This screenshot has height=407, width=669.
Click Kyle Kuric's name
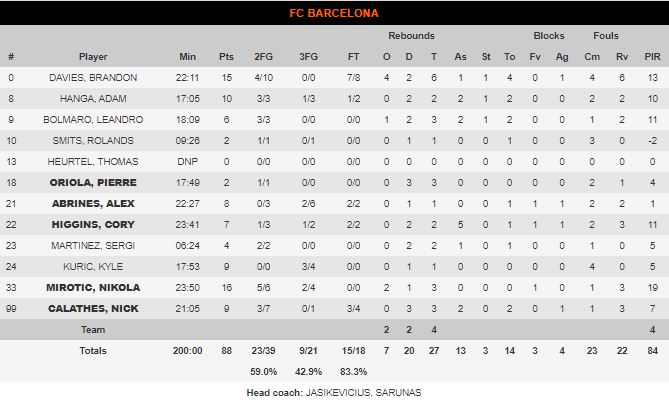(x=93, y=266)
